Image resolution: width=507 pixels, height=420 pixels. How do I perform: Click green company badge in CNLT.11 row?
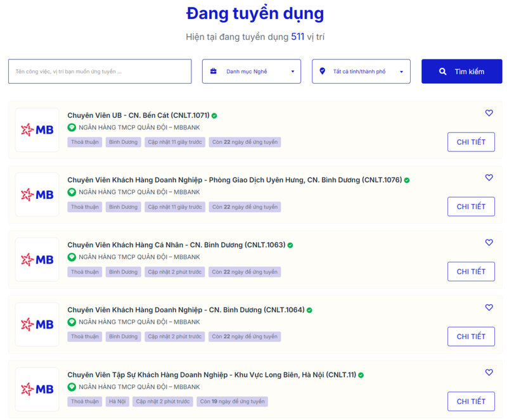click(72, 387)
